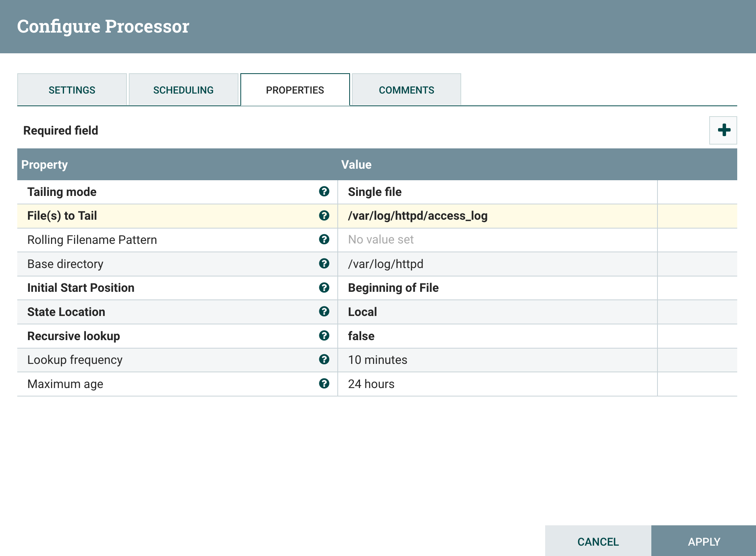
Task: Go to the Comments tab
Action: (406, 90)
